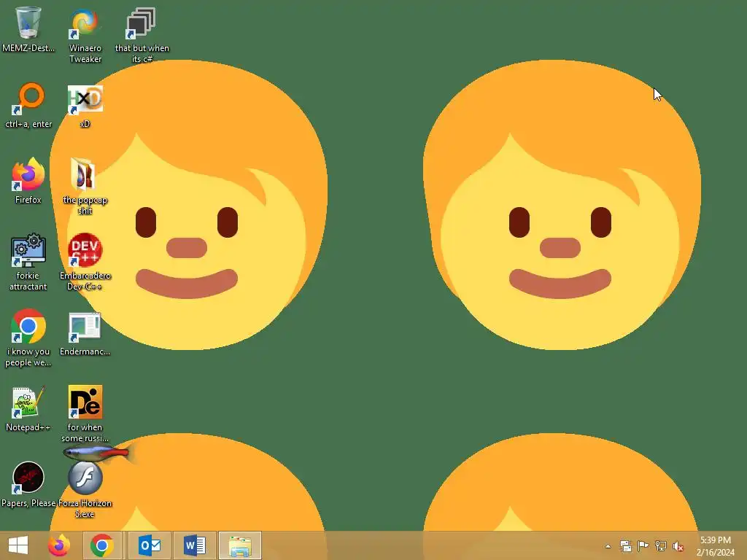The image size is (747, 560).
Task: Show hidden system tray icons
Action: pyautogui.click(x=608, y=546)
